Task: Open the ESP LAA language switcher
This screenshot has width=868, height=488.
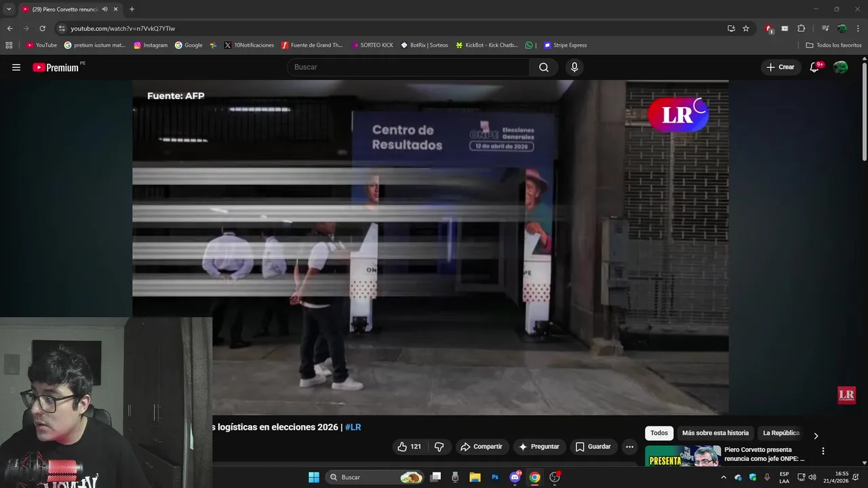Action: (784, 477)
